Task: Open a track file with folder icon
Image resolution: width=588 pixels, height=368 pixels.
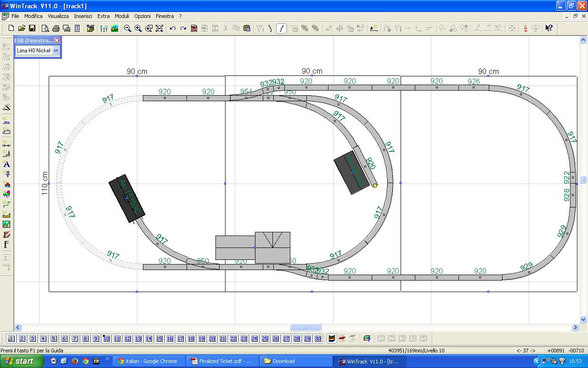Action: click(22, 29)
